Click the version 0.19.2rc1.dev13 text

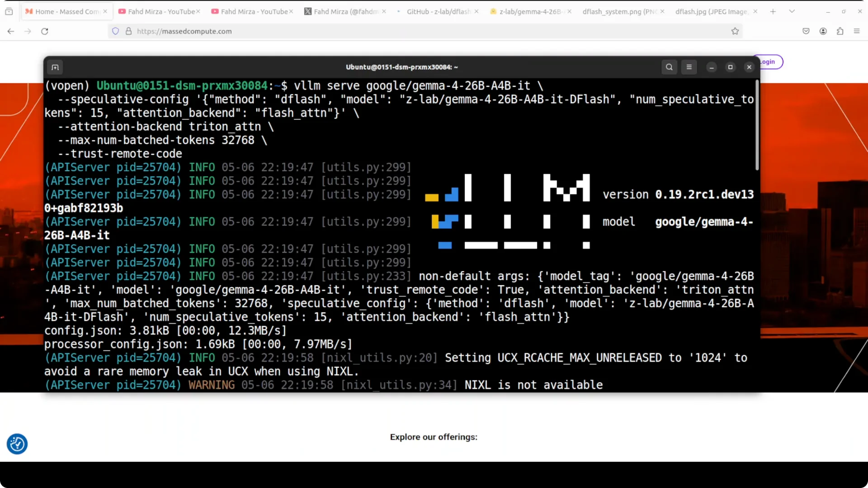[x=678, y=195]
